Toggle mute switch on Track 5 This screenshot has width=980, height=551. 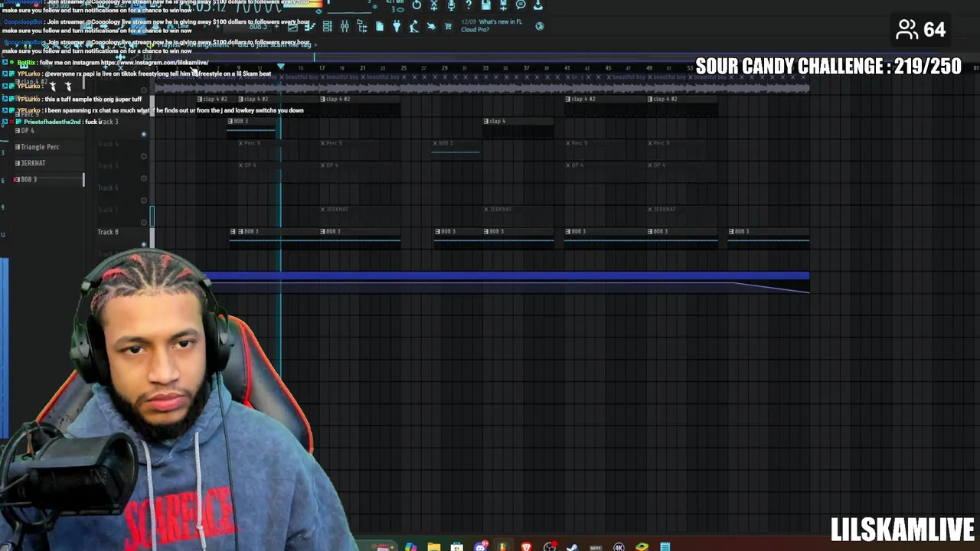pyautogui.click(x=143, y=178)
